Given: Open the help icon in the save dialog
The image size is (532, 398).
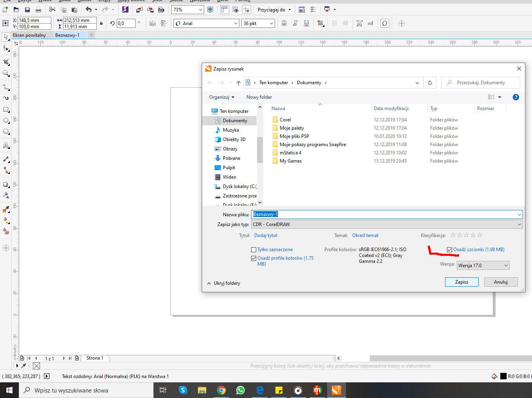Looking at the screenshot, I should tap(516, 97).
